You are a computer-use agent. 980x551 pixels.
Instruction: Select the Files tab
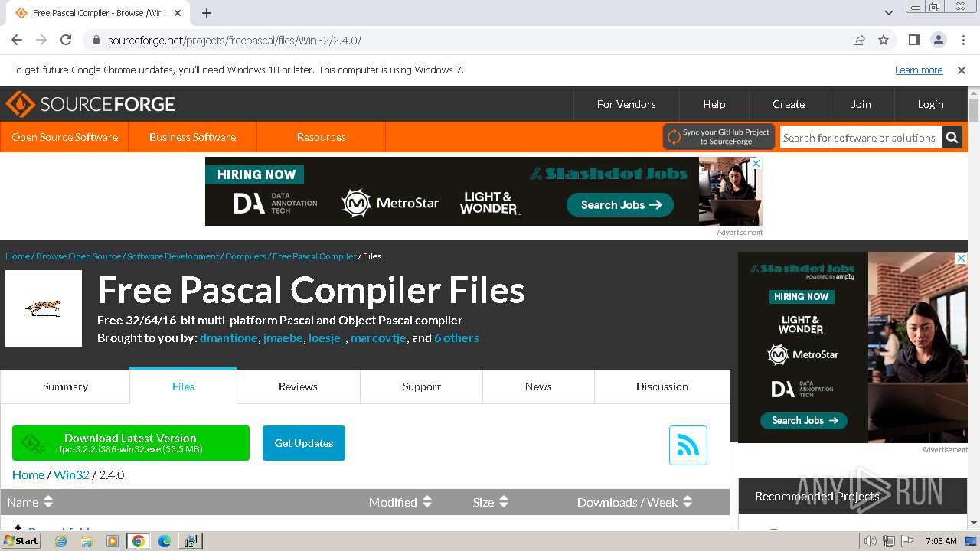click(183, 386)
